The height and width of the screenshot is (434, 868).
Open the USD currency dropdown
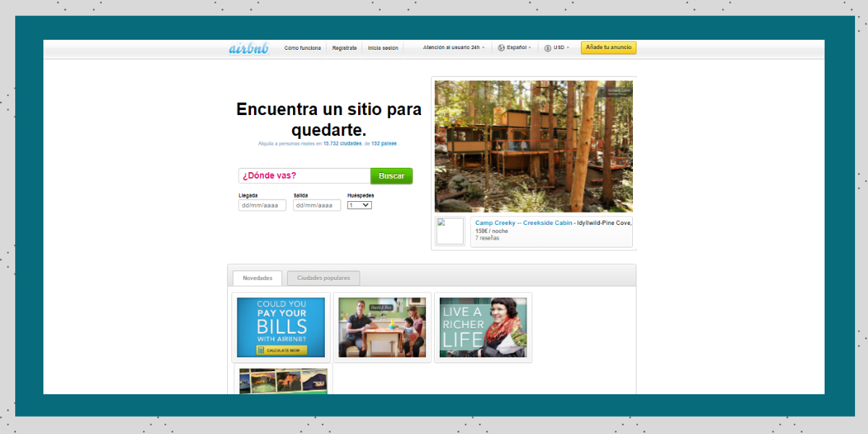(x=561, y=48)
